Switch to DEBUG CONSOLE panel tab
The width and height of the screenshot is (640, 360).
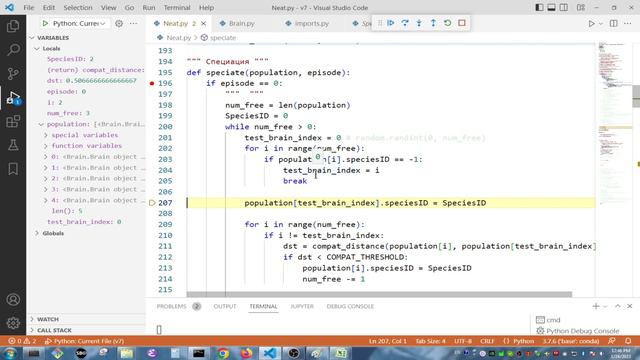pyautogui.click(x=350, y=306)
